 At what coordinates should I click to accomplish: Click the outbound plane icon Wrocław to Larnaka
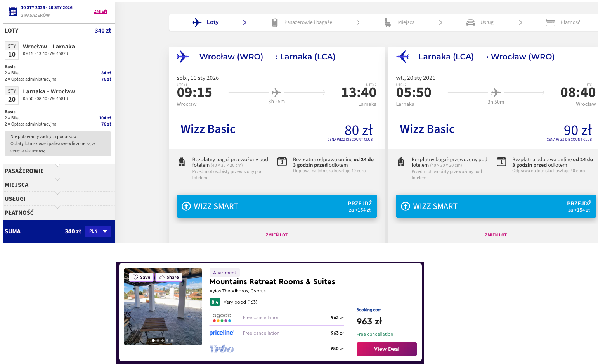pyautogui.click(x=183, y=57)
